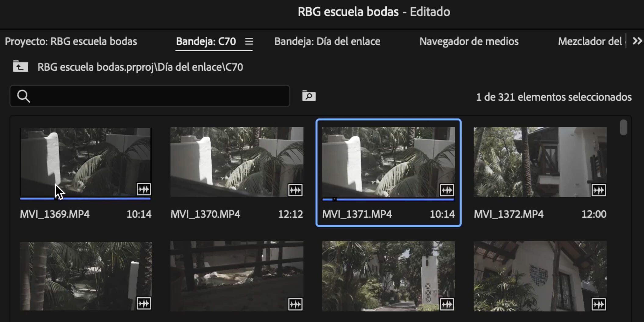Click the magnifying glass in search field
Viewport: 644px width, 322px height.
pos(23,96)
